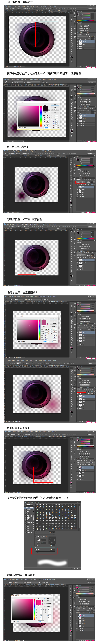Click the lock icon beside 形状动态
Screen dimensions: 99x644
point(34,510)
